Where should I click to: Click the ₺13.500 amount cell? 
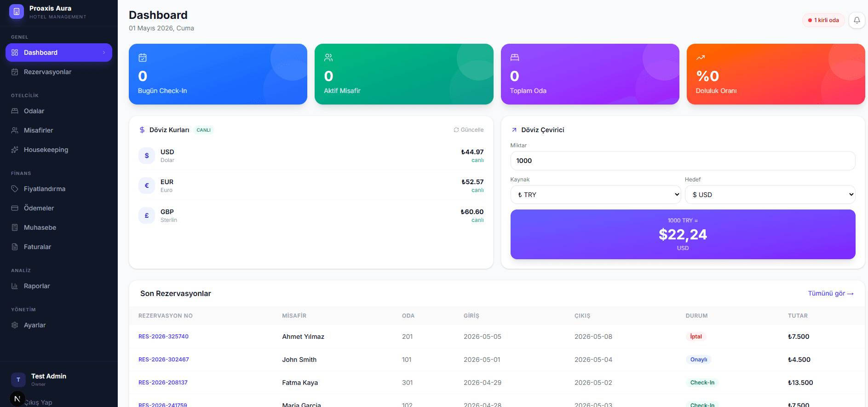click(800, 383)
